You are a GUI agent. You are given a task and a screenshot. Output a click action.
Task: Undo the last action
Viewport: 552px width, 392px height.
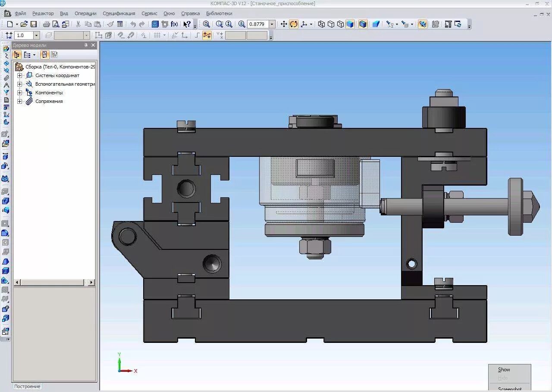(x=133, y=24)
